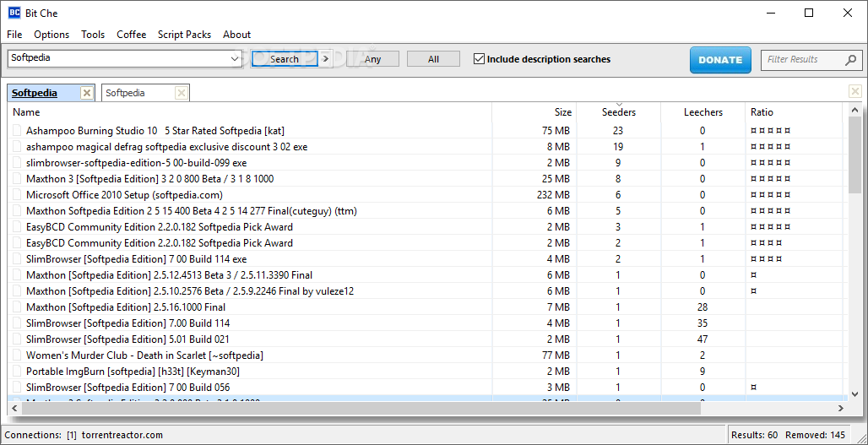This screenshot has height=445, width=868.
Task: Click the All button
Action: click(x=433, y=58)
